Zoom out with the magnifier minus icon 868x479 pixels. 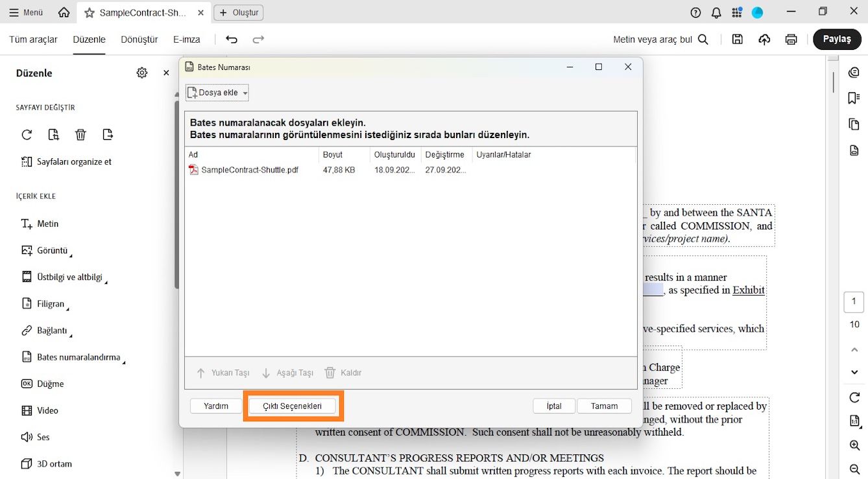(x=854, y=469)
